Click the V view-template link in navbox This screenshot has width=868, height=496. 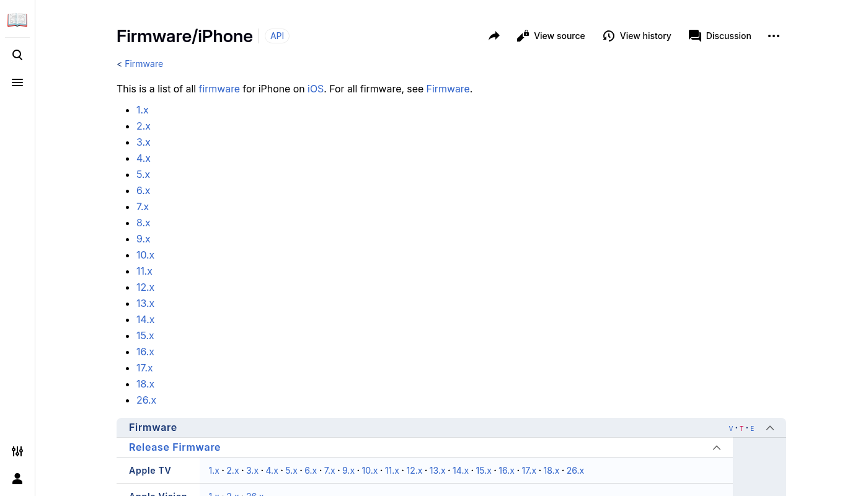(x=731, y=428)
